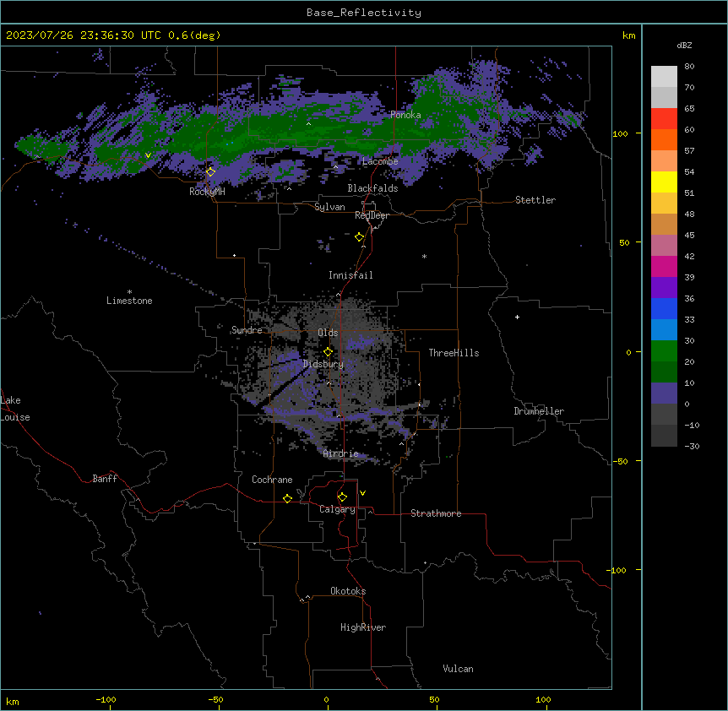Screen dimensions: 728x711
Task: Click the -100 tick on bottom km axis
Action: point(106,699)
